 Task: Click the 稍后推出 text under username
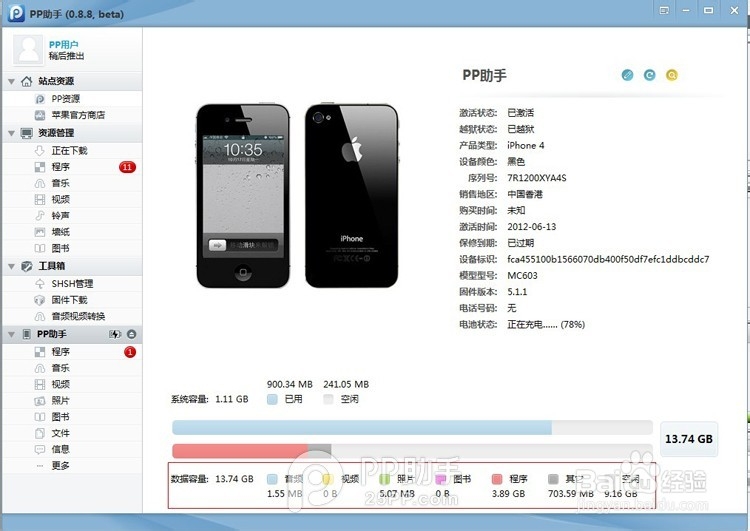pos(66,56)
